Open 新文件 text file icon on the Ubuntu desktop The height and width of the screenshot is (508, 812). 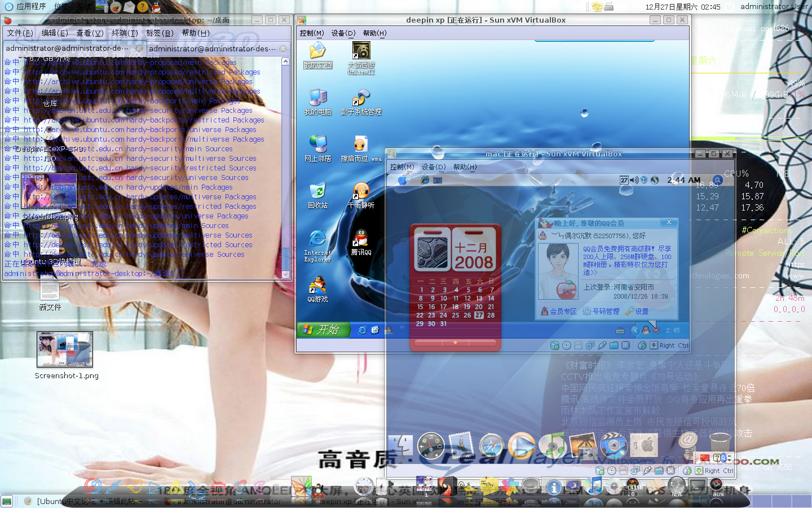click(x=50, y=296)
